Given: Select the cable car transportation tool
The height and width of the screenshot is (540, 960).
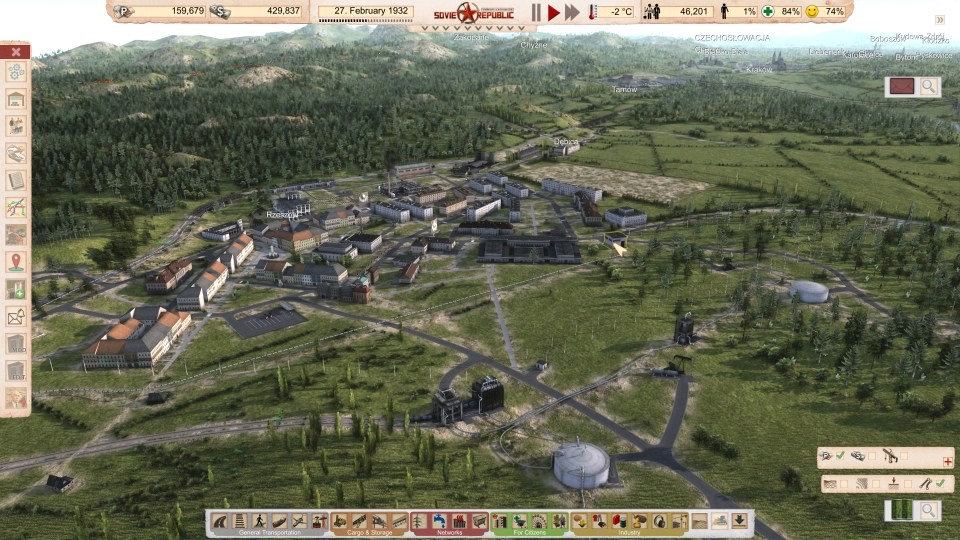Looking at the screenshot, I should [320, 521].
